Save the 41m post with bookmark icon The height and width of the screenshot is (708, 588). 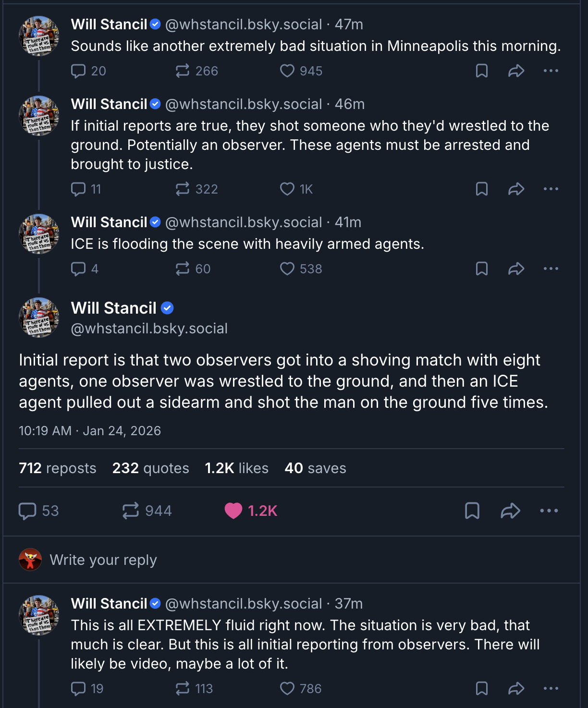481,269
